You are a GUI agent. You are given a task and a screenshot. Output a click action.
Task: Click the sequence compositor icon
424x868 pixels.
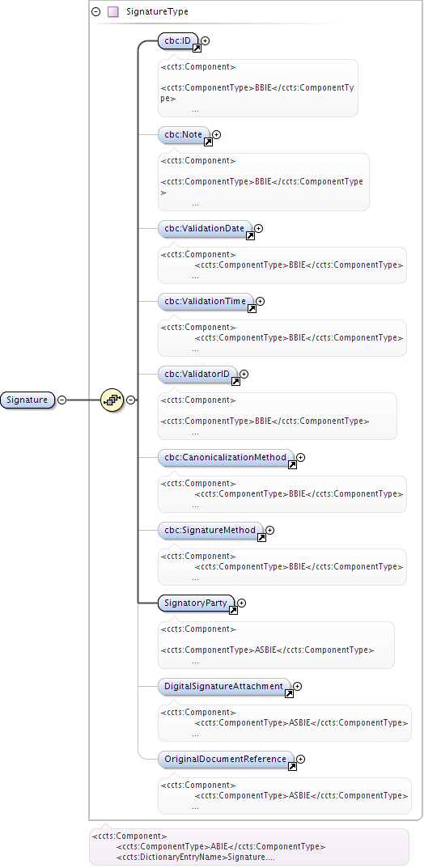[x=111, y=400]
